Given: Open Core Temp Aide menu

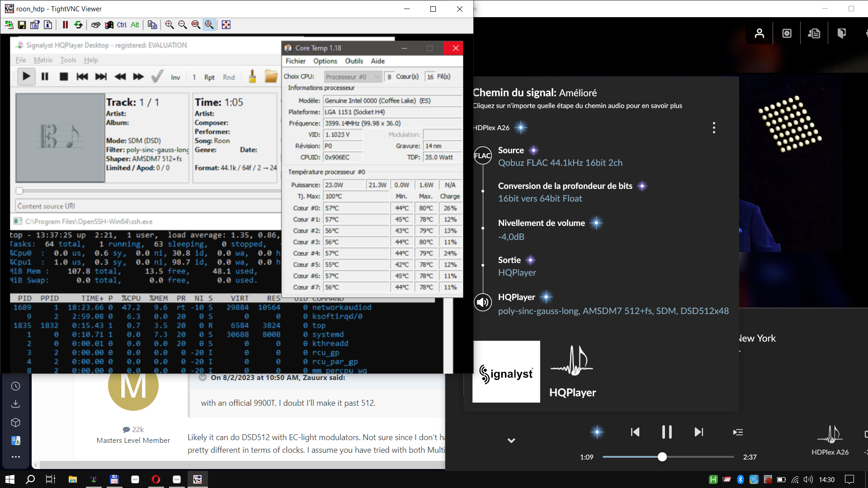Looking at the screenshot, I should pyautogui.click(x=378, y=61).
